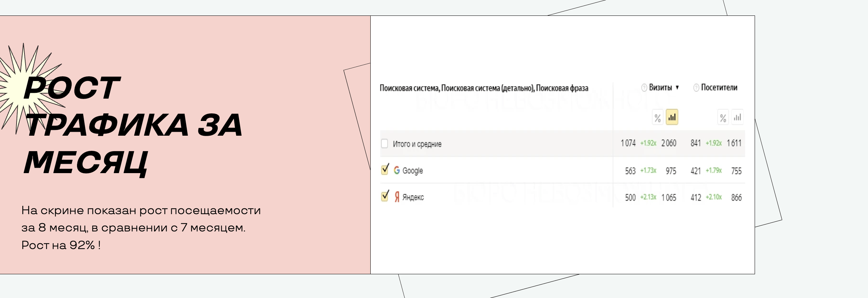868x298 pixels.
Task: Select the Яндекс row label
Action: (x=413, y=197)
